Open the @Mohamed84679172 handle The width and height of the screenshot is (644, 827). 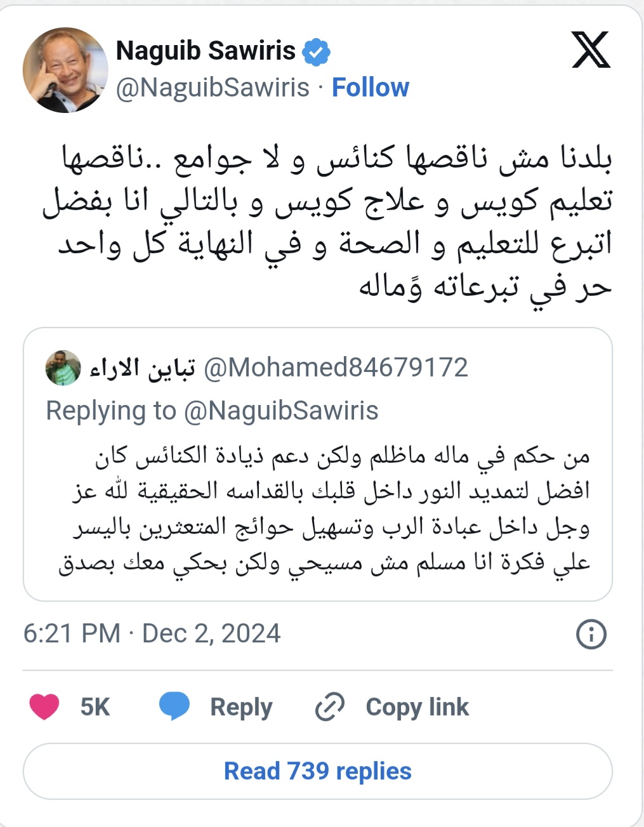coord(336,367)
